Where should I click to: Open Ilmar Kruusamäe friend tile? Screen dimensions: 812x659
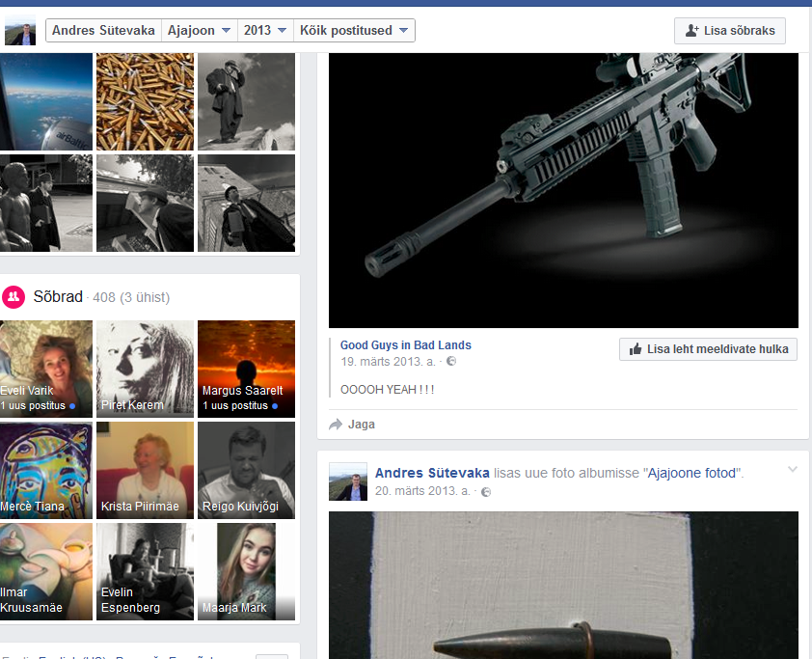(46, 571)
